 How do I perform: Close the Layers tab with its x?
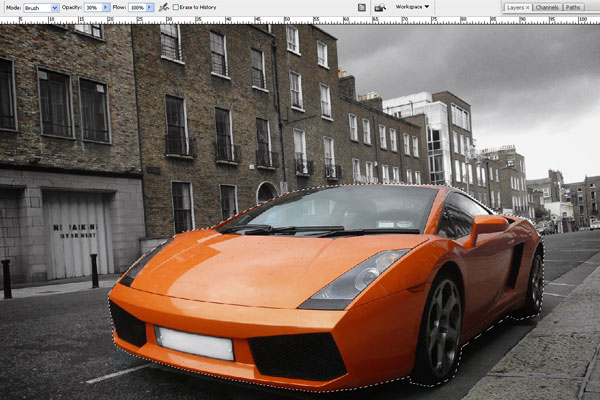(528, 8)
